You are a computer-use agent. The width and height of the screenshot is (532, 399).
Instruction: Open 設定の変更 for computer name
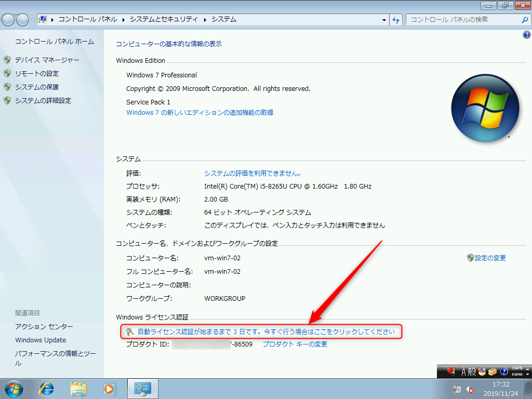pos(490,258)
